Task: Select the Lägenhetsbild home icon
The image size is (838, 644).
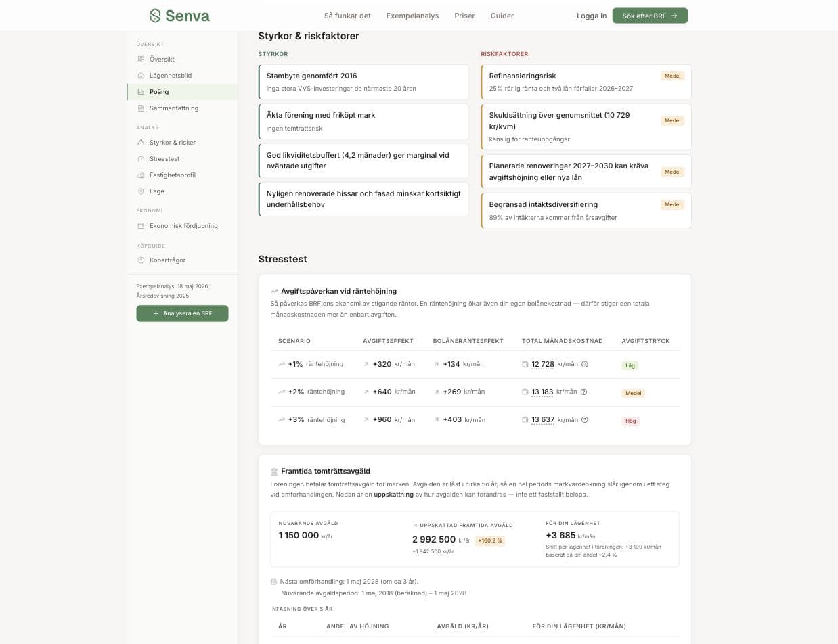Action: point(141,76)
